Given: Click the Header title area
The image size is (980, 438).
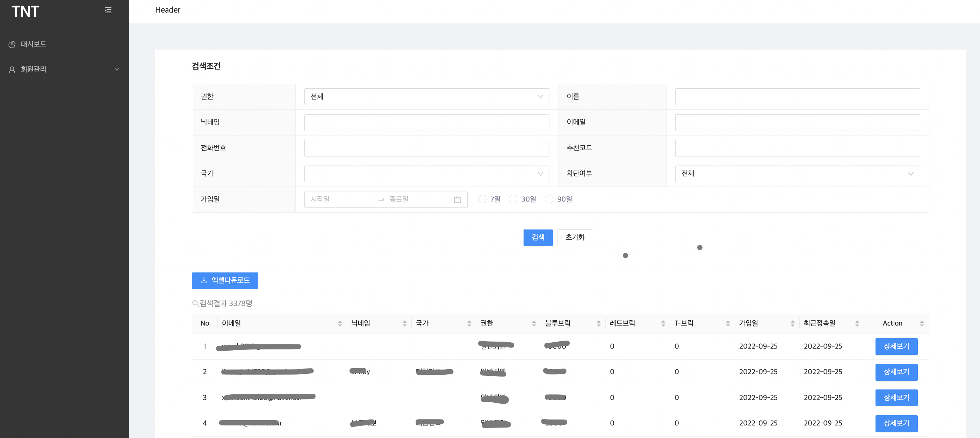Looking at the screenshot, I should coord(167,10).
